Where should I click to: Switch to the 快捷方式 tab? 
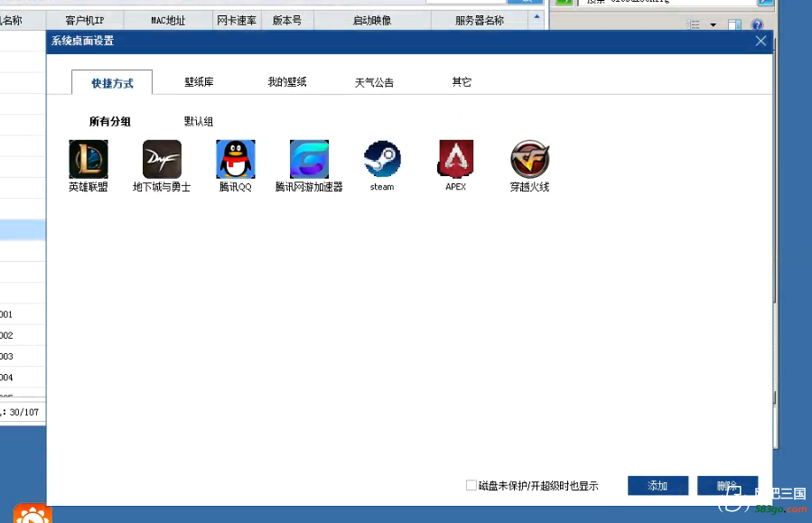click(x=112, y=82)
